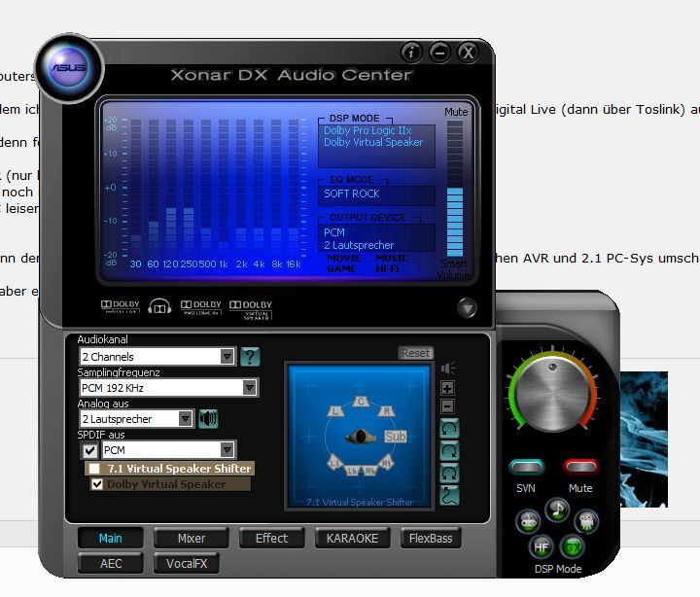This screenshot has width=700, height=597.
Task: Click Dolby Pro Logic IIx DSP text
Action: (367, 130)
